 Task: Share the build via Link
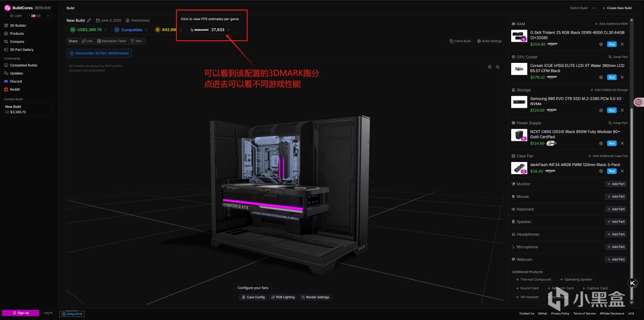click(x=88, y=41)
